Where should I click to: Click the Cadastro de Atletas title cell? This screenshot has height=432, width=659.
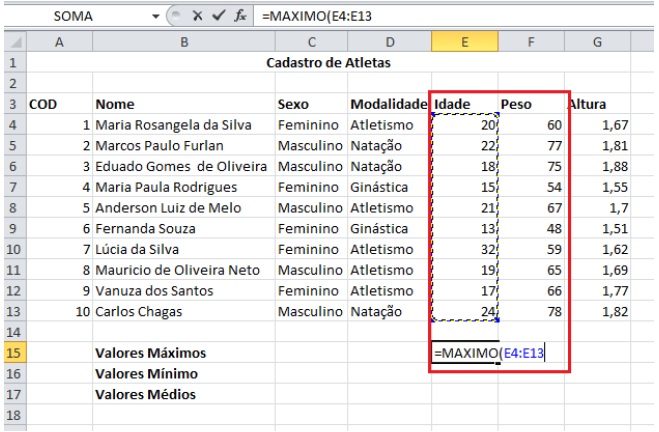[330, 62]
